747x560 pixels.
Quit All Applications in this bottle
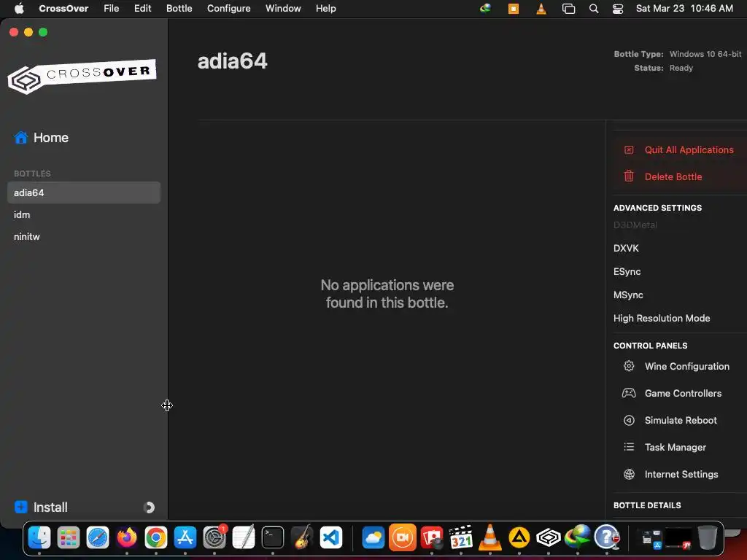[x=679, y=149]
